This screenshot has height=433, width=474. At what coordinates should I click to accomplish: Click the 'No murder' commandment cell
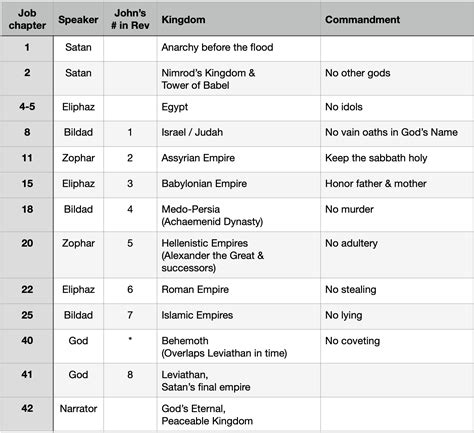[397, 215]
